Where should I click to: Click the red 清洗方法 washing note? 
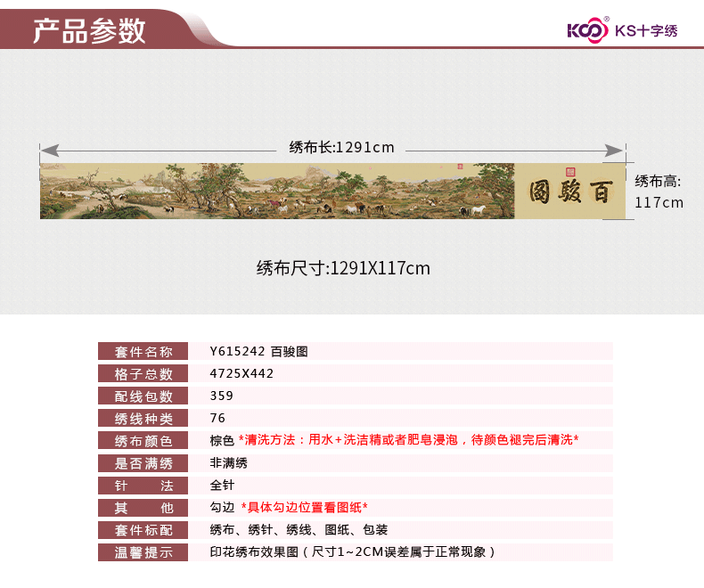click(x=408, y=440)
